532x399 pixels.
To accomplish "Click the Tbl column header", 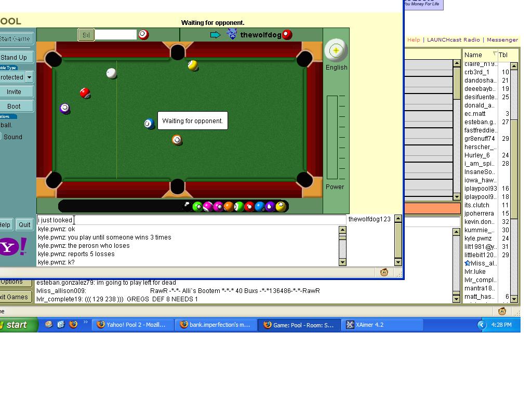I will pyautogui.click(x=503, y=55).
